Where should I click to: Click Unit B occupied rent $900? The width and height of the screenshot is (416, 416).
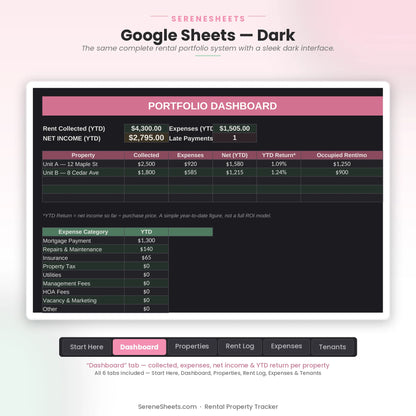pyautogui.click(x=342, y=173)
